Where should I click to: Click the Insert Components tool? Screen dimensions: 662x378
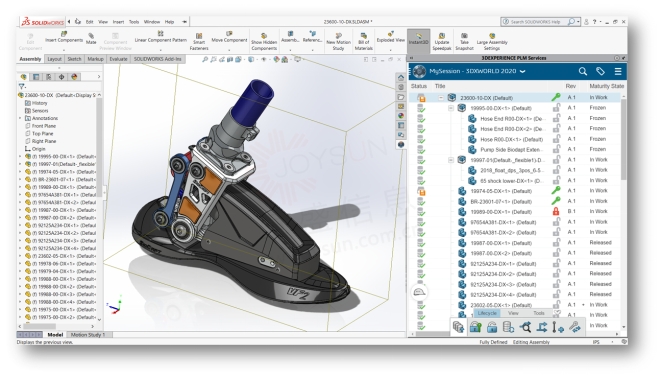click(64, 37)
